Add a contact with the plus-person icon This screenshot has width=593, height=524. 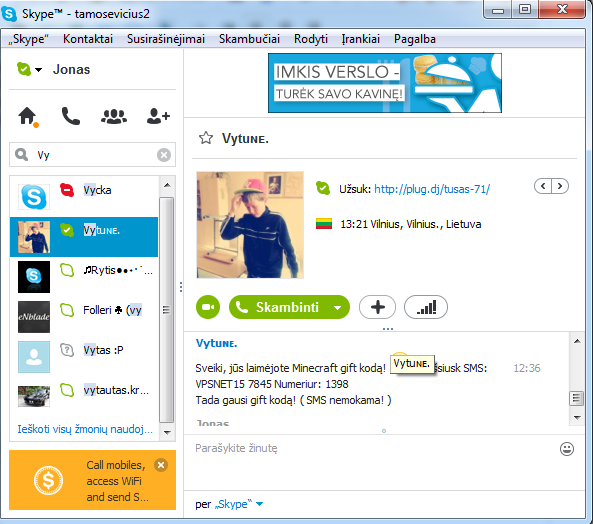[158, 116]
